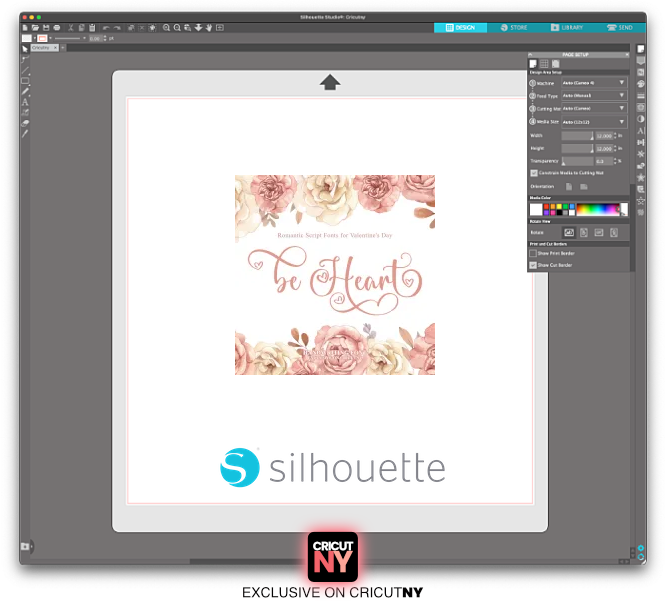The width and height of the screenshot is (665, 604).
Task: Open registration marks tab in Page Setup
Action: (556, 64)
